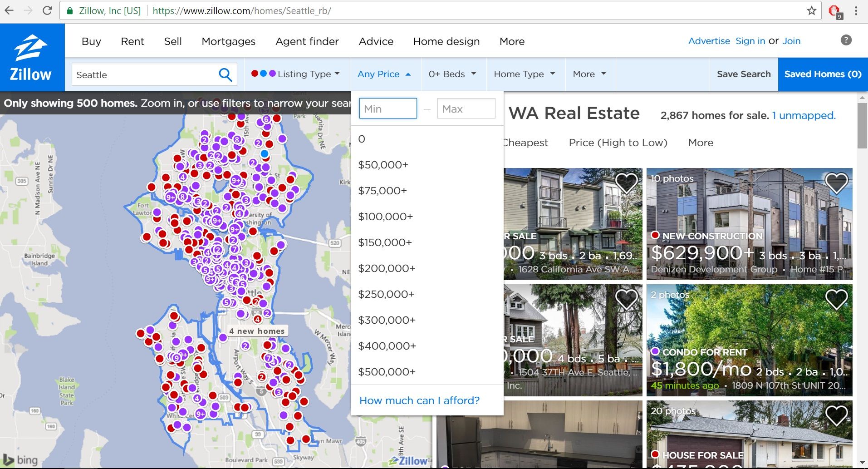The image size is (868, 469).
Task: Open the Mortgages menu
Action: (x=228, y=41)
